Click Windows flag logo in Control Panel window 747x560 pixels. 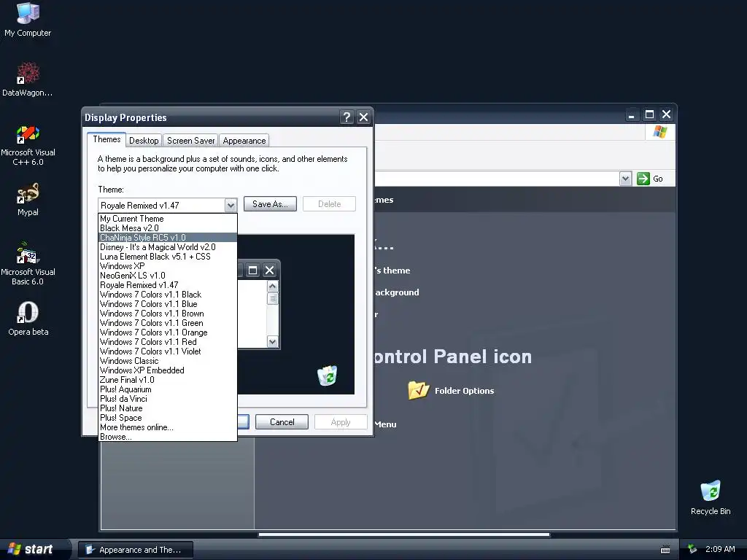tap(659, 132)
